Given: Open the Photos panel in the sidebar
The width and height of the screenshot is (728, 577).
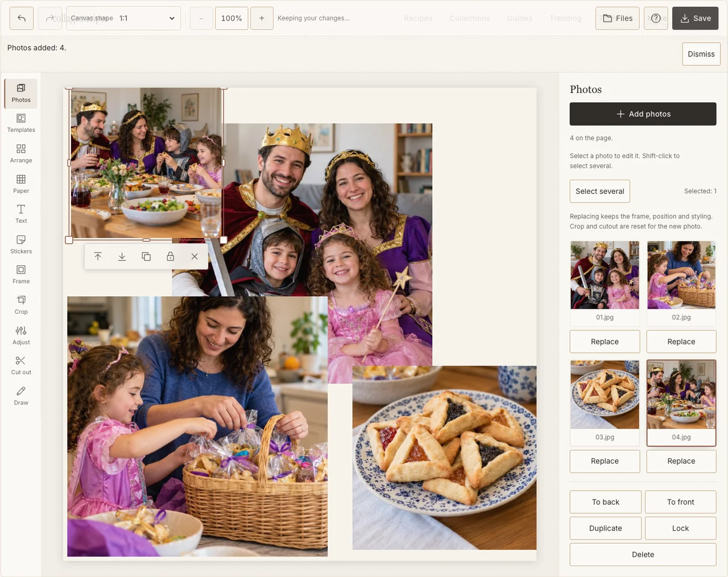Looking at the screenshot, I should click(21, 93).
